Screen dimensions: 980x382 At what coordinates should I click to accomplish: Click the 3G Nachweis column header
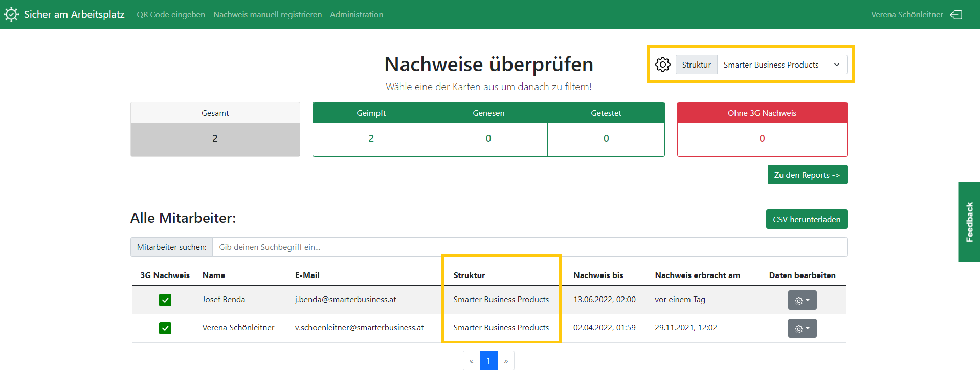165,275
